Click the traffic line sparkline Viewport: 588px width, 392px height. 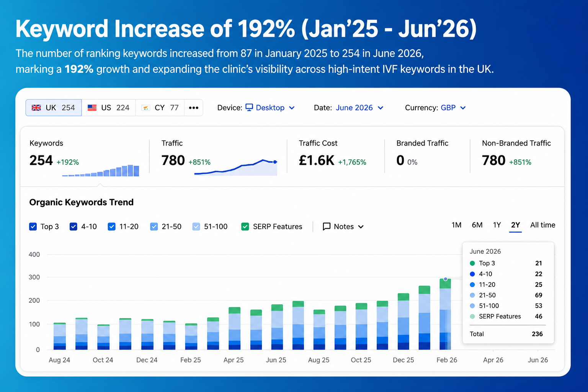click(236, 167)
